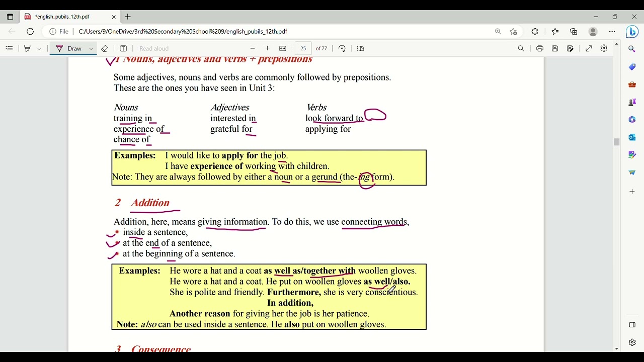Click the vertical scrollbar thumb
Image resolution: width=644 pixels, height=362 pixels.
tap(617, 142)
